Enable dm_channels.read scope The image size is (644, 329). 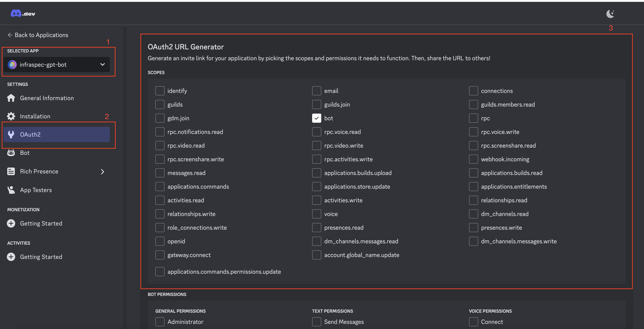click(473, 214)
